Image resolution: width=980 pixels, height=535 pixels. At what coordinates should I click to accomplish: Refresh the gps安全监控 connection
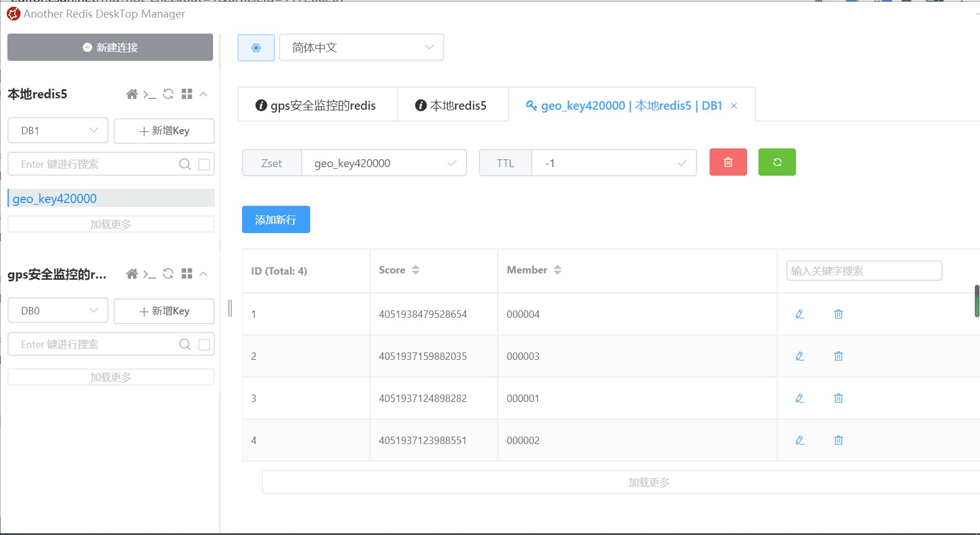click(168, 274)
